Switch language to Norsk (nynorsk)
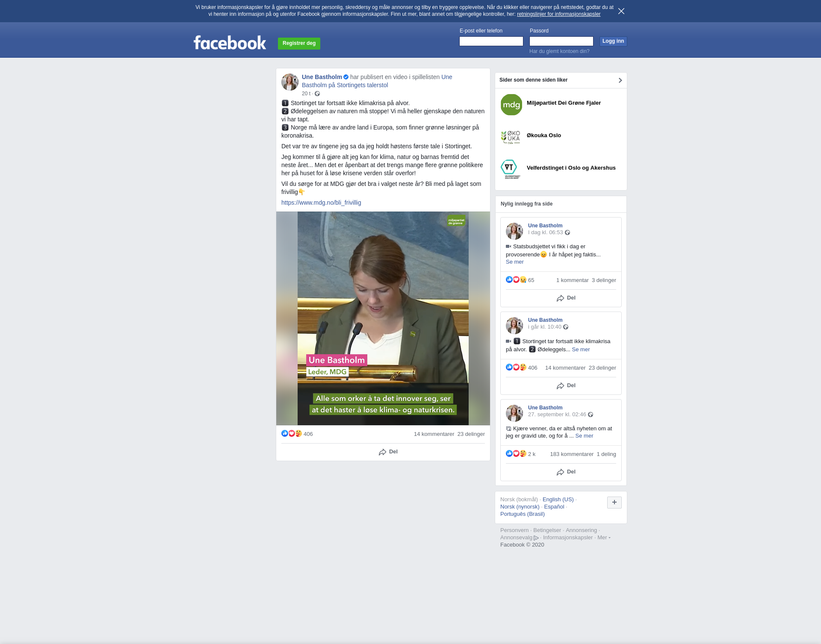 [520, 507]
